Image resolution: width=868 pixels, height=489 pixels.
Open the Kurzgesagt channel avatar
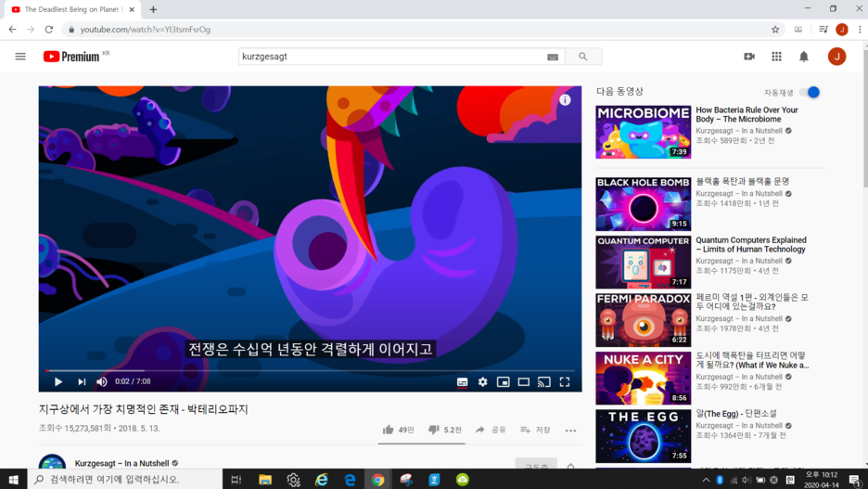point(52,462)
